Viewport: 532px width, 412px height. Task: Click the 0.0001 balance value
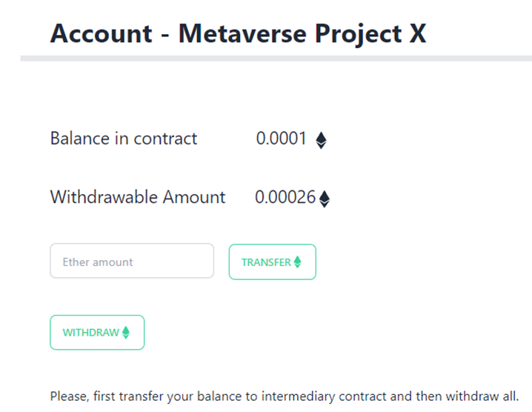point(281,139)
